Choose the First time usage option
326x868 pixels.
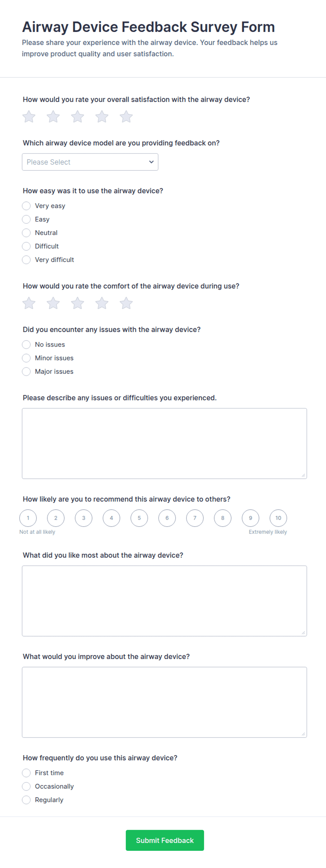(x=26, y=773)
